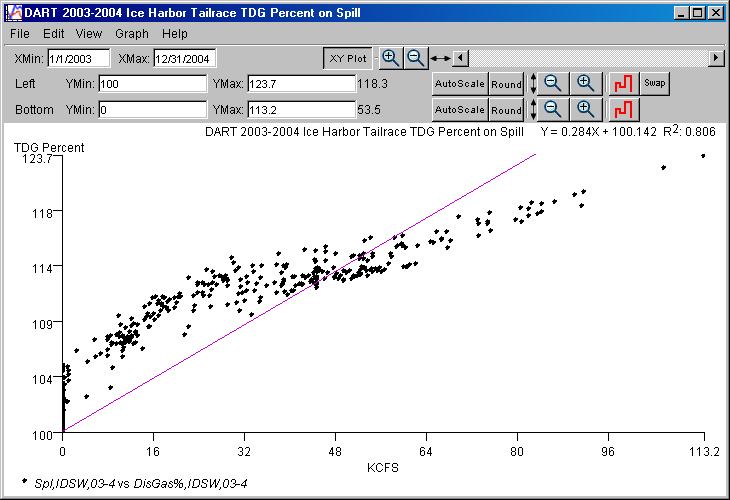730x500 pixels.
Task: Click the red step-line icon in Left row
Action: click(624, 83)
